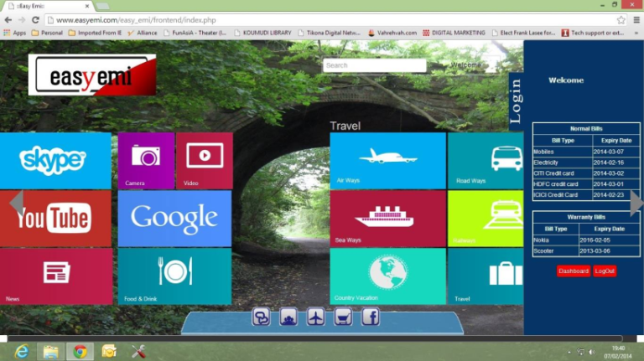Screen dimensions: 644x361
Task: Open the Video tile
Action: 205,161
